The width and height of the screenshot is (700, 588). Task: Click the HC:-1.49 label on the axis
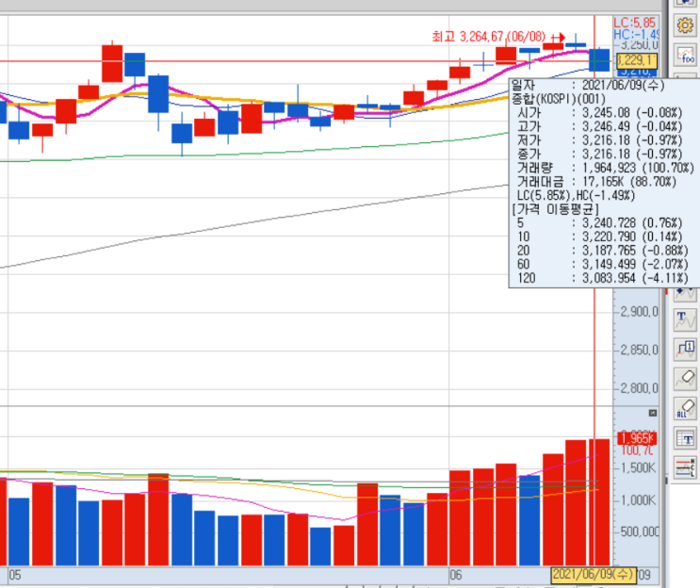point(636,35)
